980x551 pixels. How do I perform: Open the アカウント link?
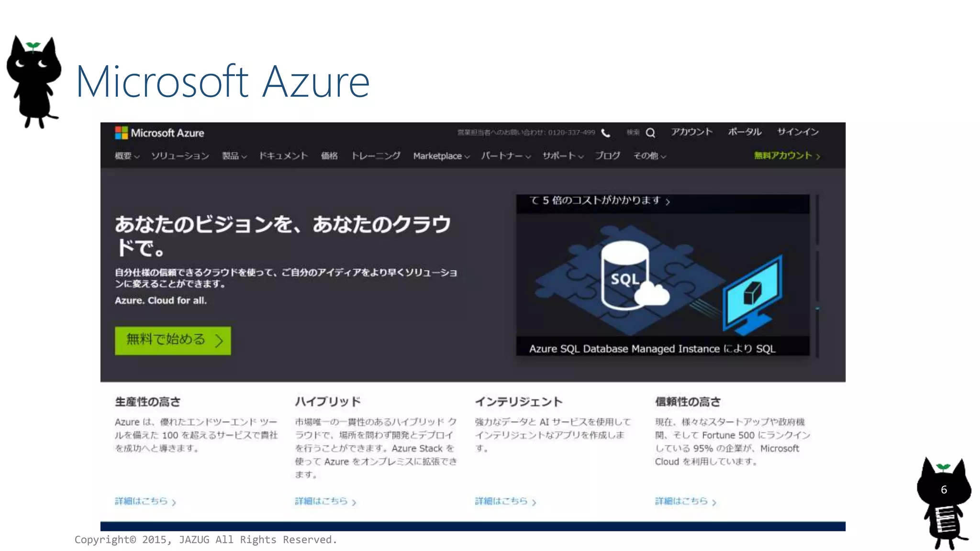[x=691, y=132]
